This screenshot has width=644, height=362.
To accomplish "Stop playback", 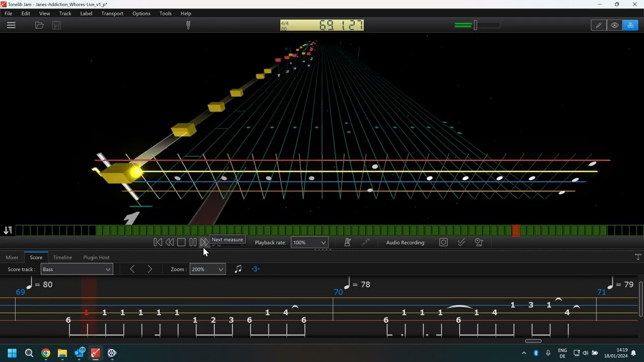I will click(x=181, y=242).
